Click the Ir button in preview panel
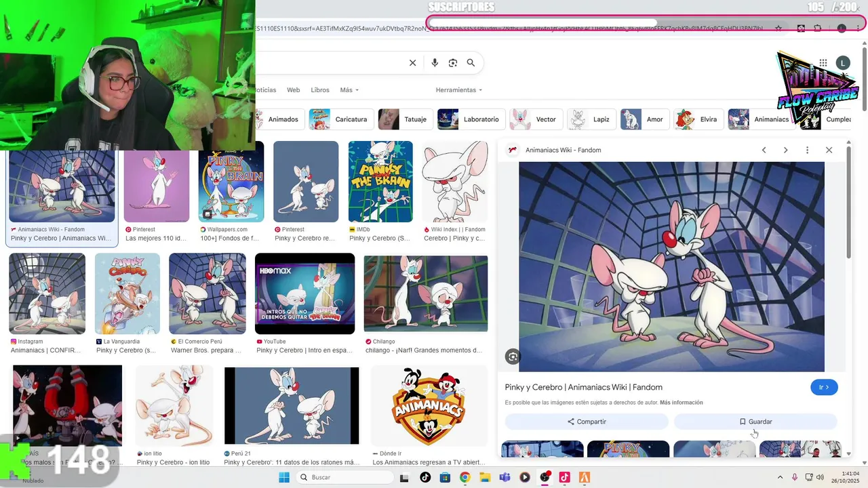The width and height of the screenshot is (868, 488). click(x=824, y=387)
